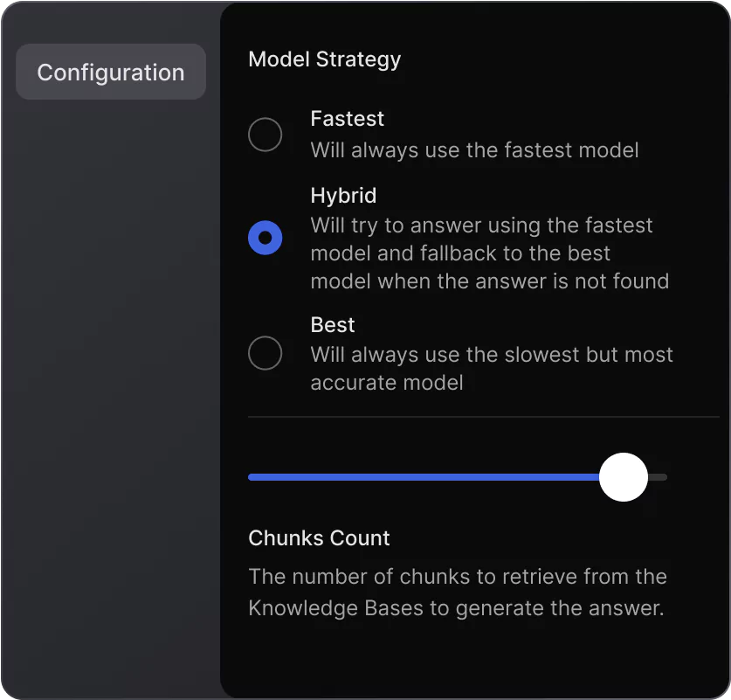The image size is (731, 700).
Task: Click the blue filled slider track
Action: click(x=419, y=477)
